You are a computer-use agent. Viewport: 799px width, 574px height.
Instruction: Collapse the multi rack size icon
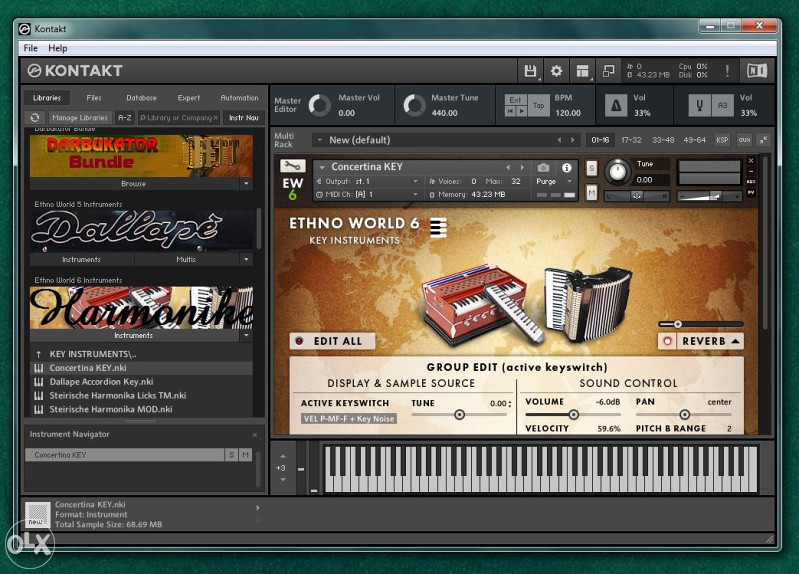762,140
